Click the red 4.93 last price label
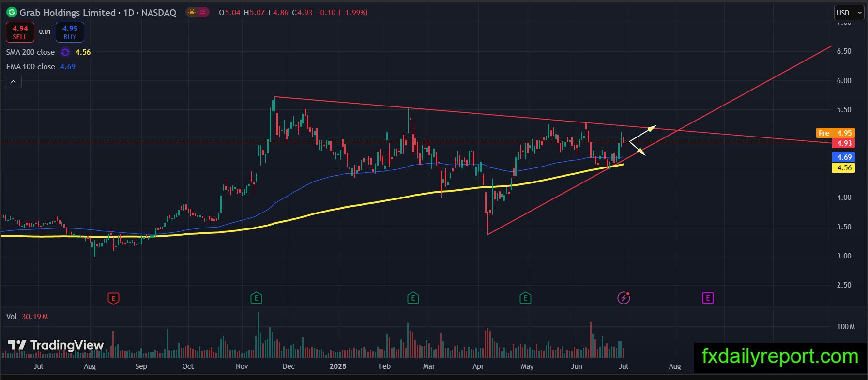This screenshot has height=380, width=868. tap(843, 143)
